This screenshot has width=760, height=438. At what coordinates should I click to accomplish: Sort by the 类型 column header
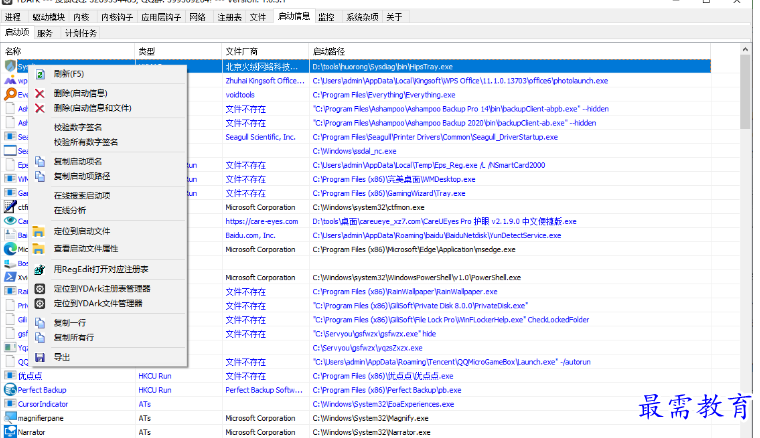coord(178,51)
